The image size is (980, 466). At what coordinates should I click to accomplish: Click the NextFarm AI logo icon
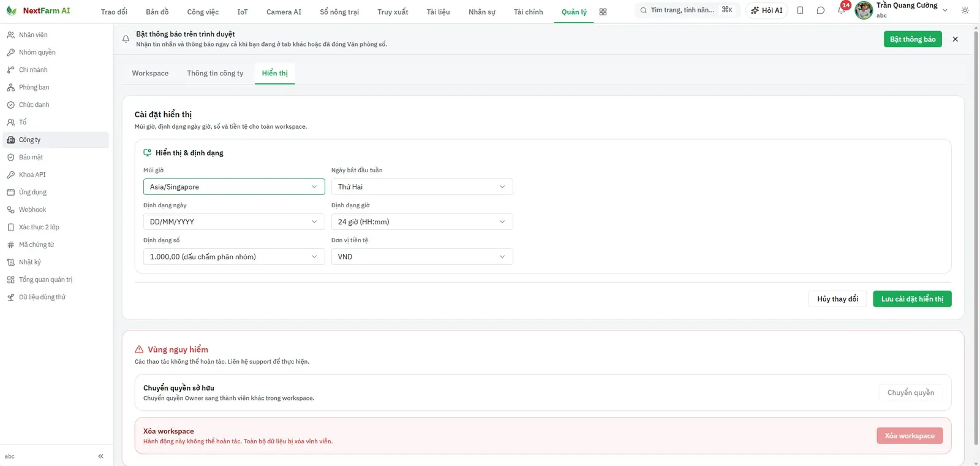(x=11, y=10)
